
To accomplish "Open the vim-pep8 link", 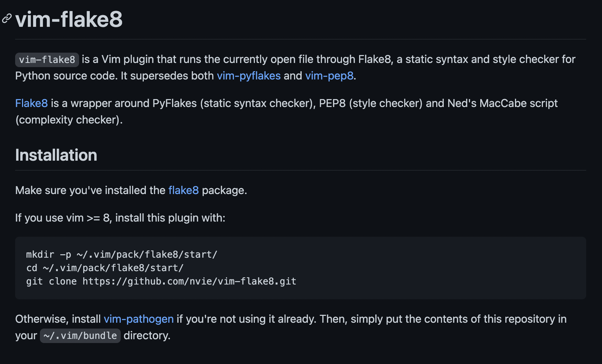I will click(329, 76).
